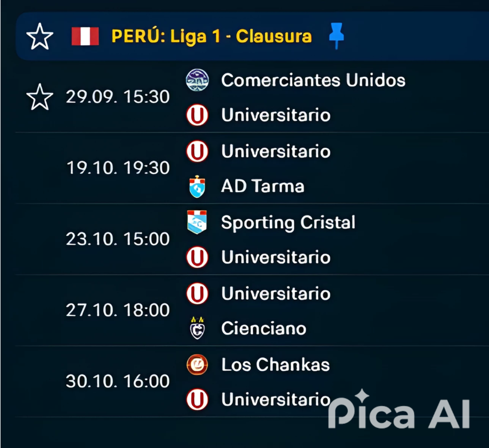This screenshot has height=448, width=489.
Task: Click Los Chankas team crest
Action: pyautogui.click(x=197, y=364)
